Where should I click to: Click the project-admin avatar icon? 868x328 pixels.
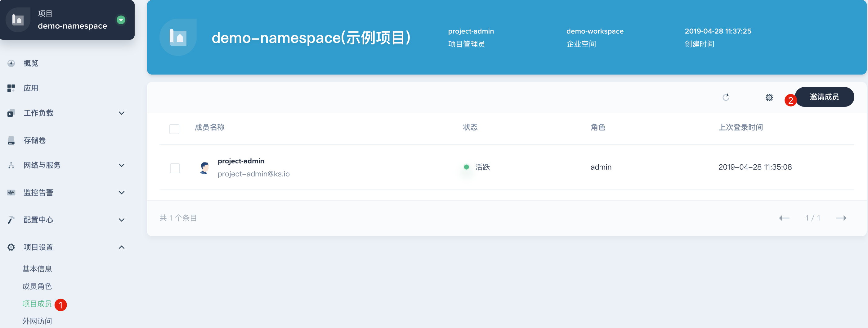[204, 167]
